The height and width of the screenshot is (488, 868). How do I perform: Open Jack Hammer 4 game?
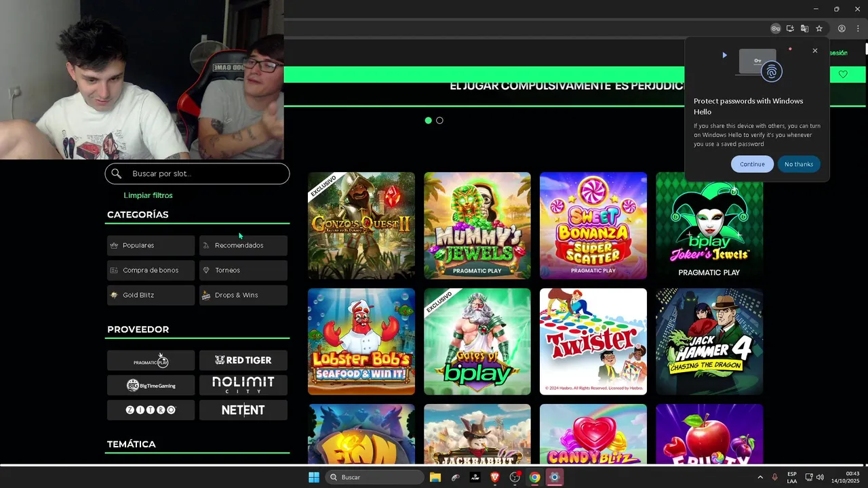(x=709, y=342)
